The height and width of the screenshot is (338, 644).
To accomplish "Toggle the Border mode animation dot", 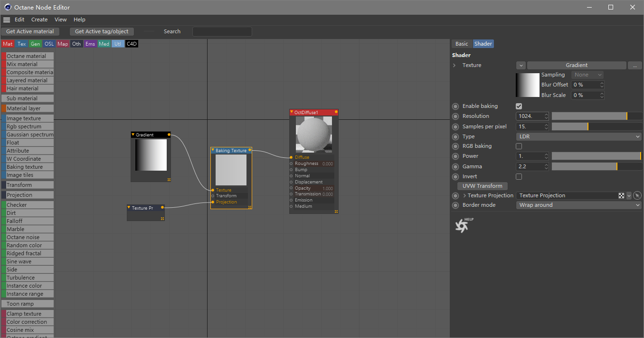I will [x=455, y=205].
